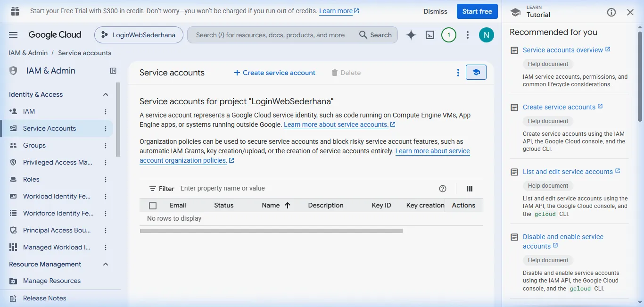Image resolution: width=644 pixels, height=307 pixels.
Task: Open three-dot menu next to Principal Access Boundary
Action: [106, 231]
